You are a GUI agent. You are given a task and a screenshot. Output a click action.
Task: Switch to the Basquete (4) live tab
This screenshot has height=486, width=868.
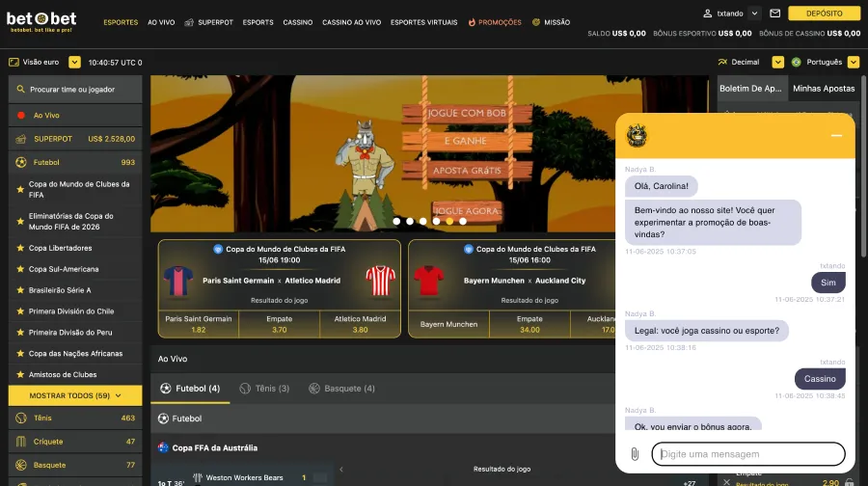pyautogui.click(x=342, y=389)
